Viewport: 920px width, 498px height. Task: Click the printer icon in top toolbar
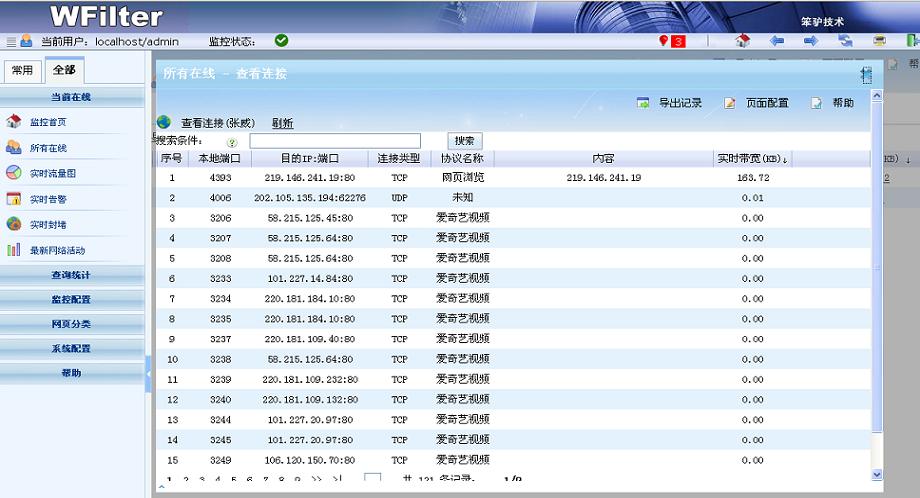[880, 41]
